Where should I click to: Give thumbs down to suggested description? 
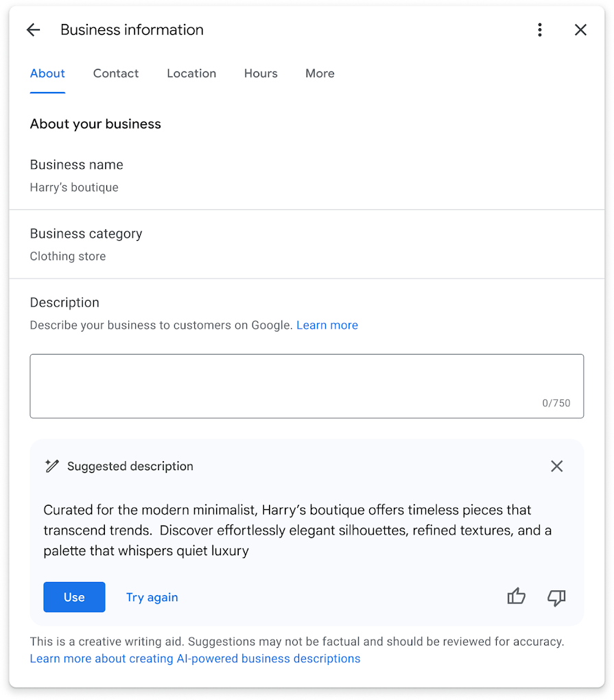[556, 597]
